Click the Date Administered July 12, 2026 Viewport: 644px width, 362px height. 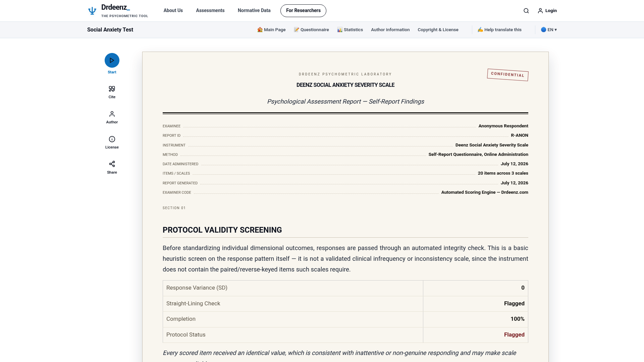[514, 164]
